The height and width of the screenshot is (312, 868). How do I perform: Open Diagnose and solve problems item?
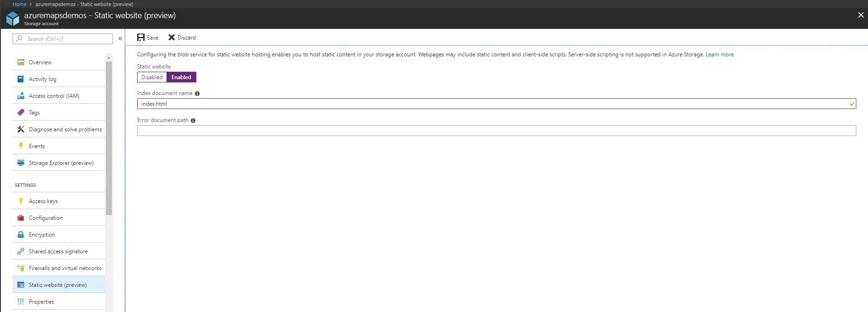pyautogui.click(x=59, y=129)
